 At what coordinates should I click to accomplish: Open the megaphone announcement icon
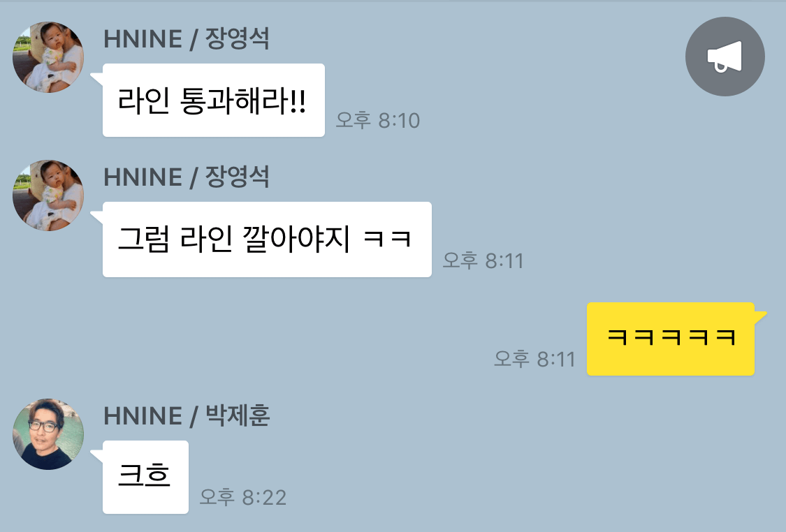[x=725, y=57]
